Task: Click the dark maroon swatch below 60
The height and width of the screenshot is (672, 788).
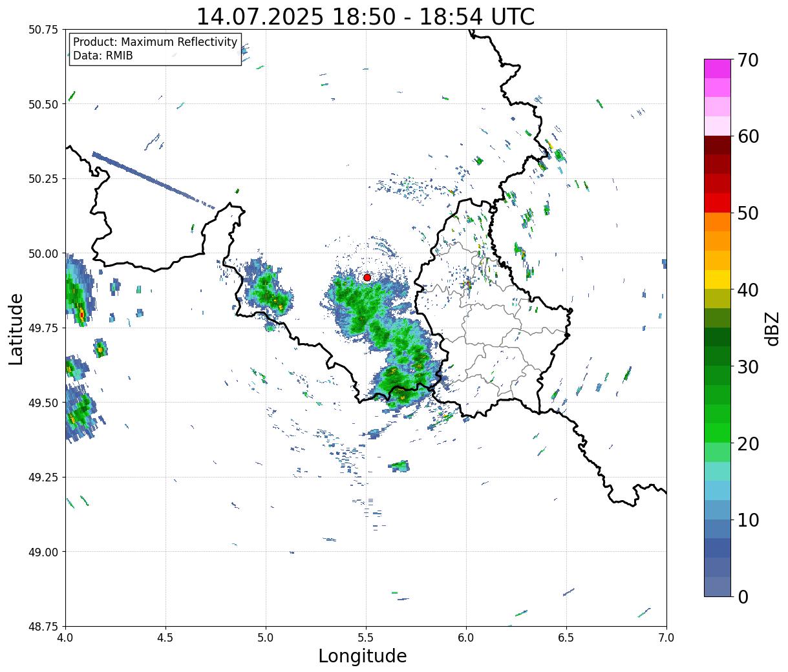Action: 718,145
